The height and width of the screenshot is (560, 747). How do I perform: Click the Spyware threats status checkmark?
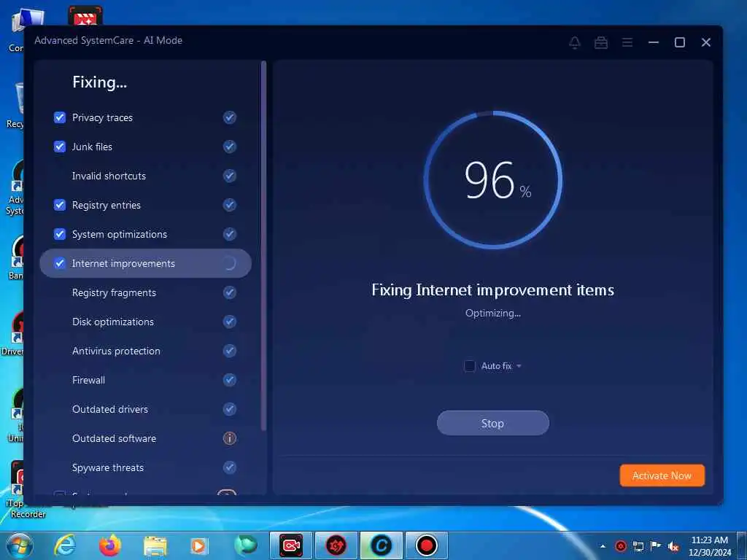(x=230, y=467)
